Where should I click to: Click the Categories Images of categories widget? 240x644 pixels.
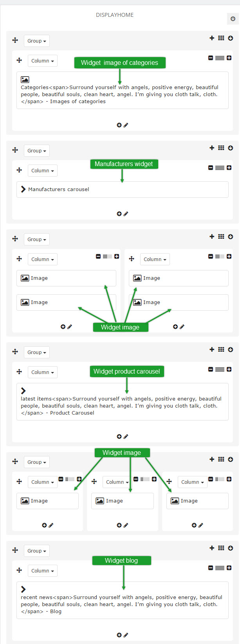[x=122, y=90]
